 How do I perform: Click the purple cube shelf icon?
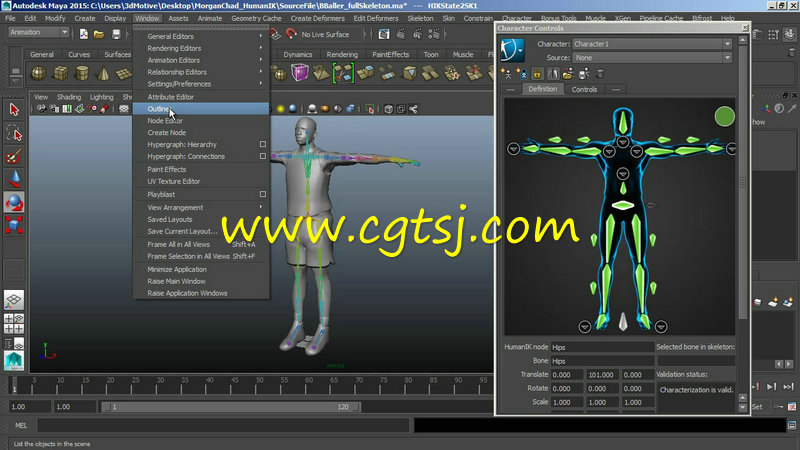(x=299, y=73)
